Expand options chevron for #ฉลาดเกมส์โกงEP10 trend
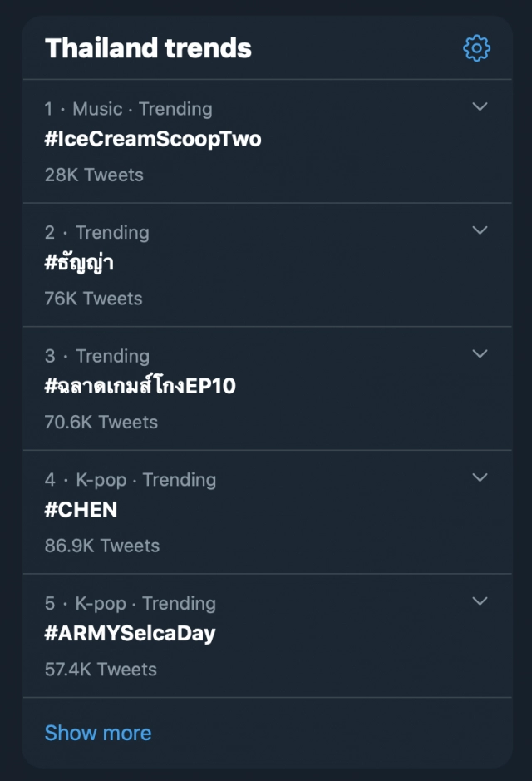Image resolution: width=532 pixels, height=781 pixels. pos(480,353)
